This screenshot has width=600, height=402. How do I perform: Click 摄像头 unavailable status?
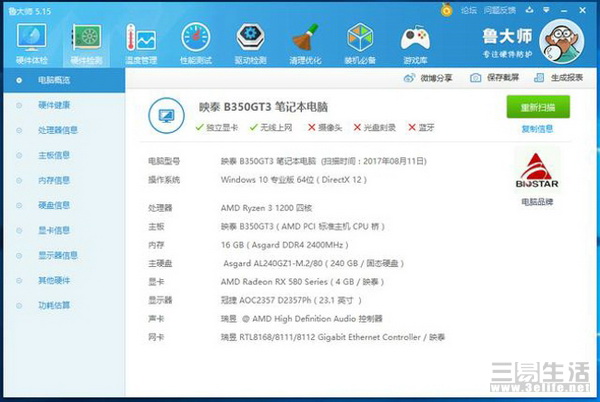point(325,127)
